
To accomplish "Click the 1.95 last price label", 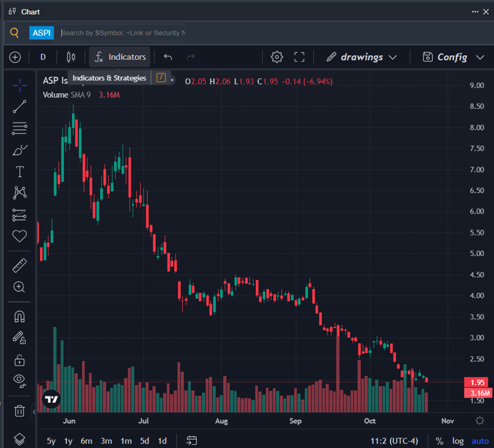I will click(477, 382).
